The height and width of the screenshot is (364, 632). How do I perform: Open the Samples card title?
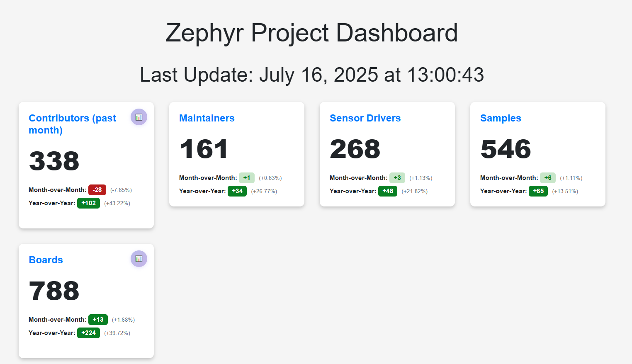pyautogui.click(x=501, y=118)
